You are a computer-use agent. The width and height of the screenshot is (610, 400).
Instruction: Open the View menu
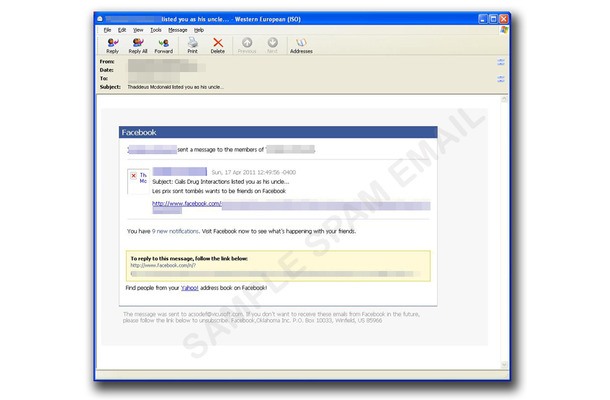tap(138, 30)
